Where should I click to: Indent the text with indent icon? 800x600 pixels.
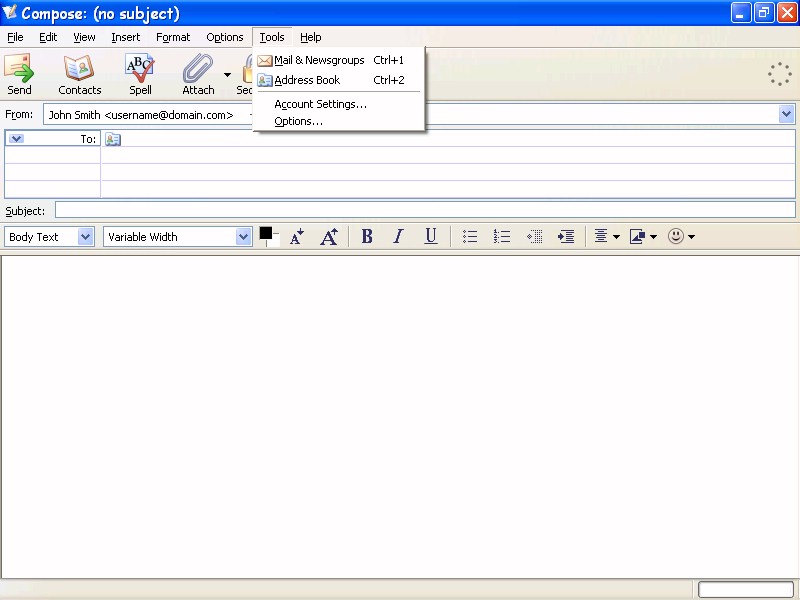click(566, 236)
